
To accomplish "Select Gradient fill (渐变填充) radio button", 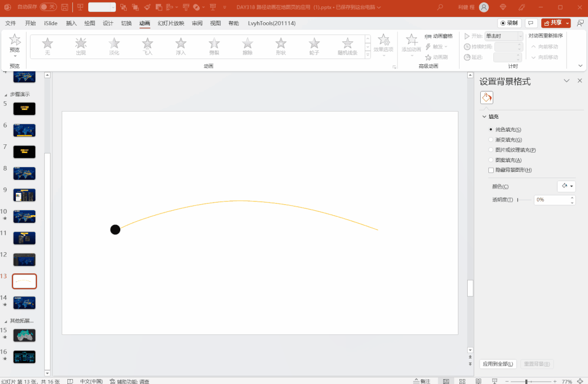I will point(491,139).
